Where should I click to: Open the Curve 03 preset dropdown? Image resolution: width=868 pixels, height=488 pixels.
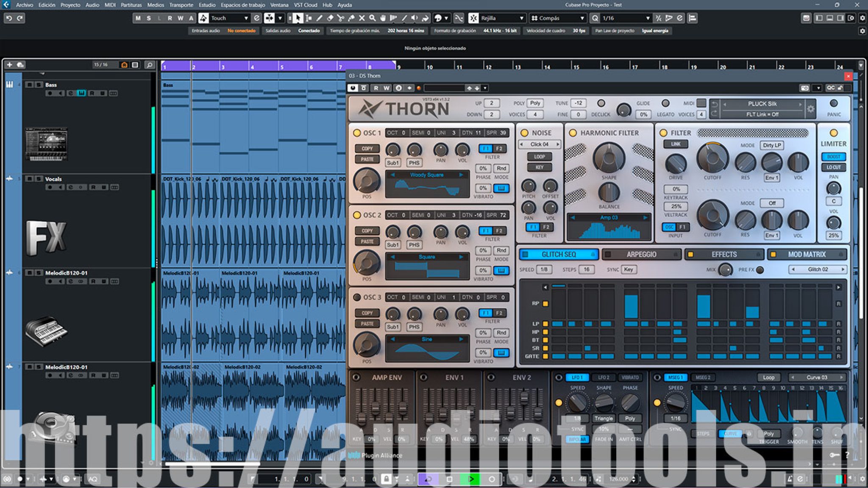[818, 377]
